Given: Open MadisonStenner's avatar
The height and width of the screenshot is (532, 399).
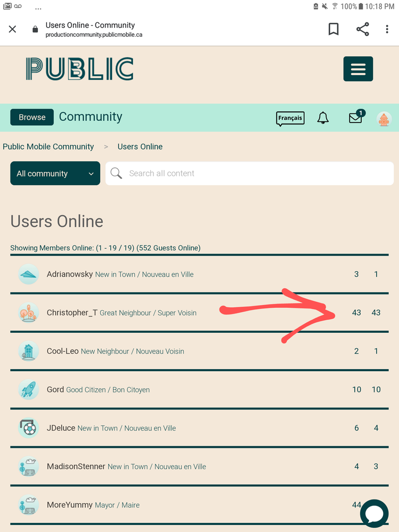Looking at the screenshot, I should [x=29, y=466].
